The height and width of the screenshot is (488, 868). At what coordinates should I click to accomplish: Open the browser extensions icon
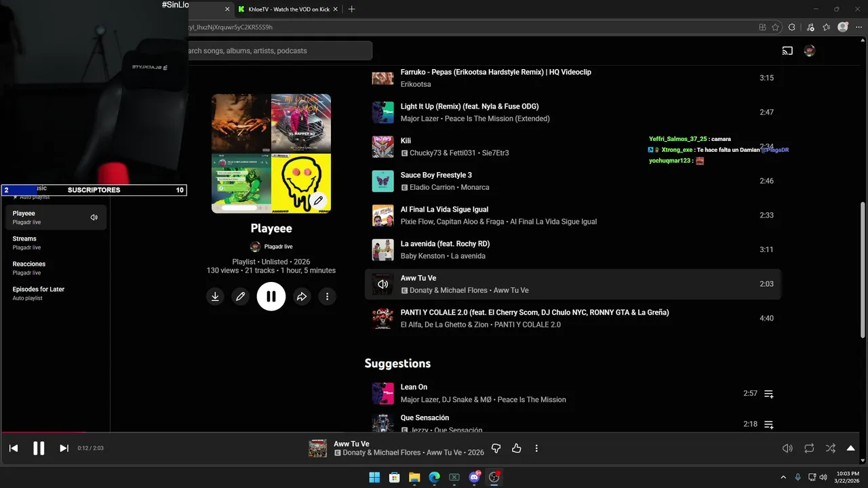792,27
